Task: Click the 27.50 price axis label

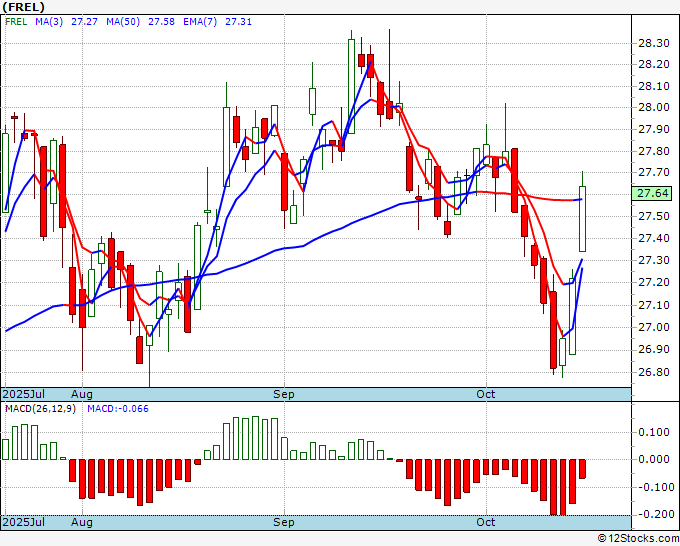Action: [x=653, y=216]
